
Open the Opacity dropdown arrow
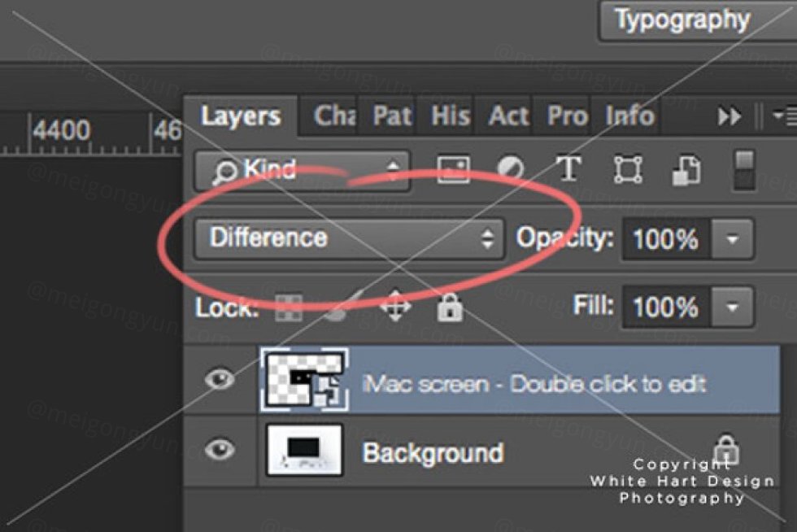click(x=733, y=239)
